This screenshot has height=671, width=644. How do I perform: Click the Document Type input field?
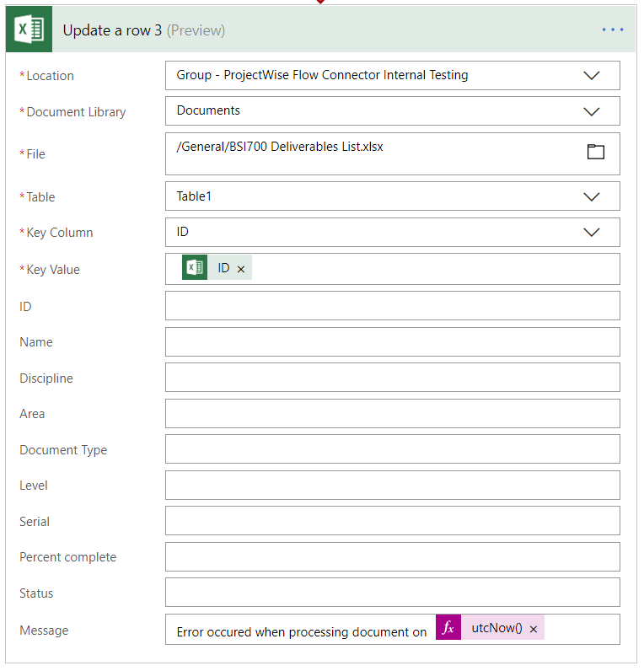(x=393, y=449)
